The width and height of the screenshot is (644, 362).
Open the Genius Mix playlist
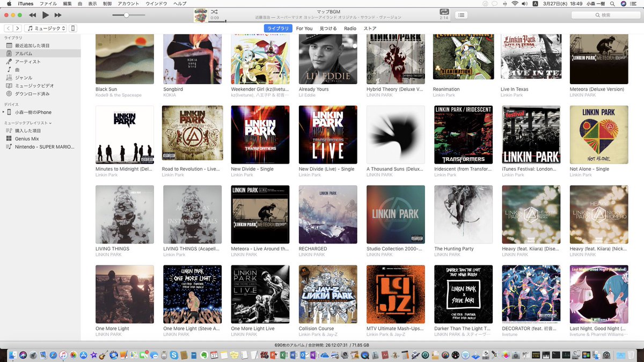40,138
